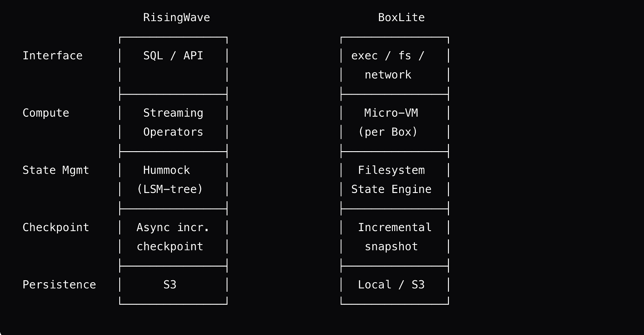Image resolution: width=644 pixels, height=335 pixels.
Task: Select the State Mgmt row label
Action: click(x=56, y=170)
